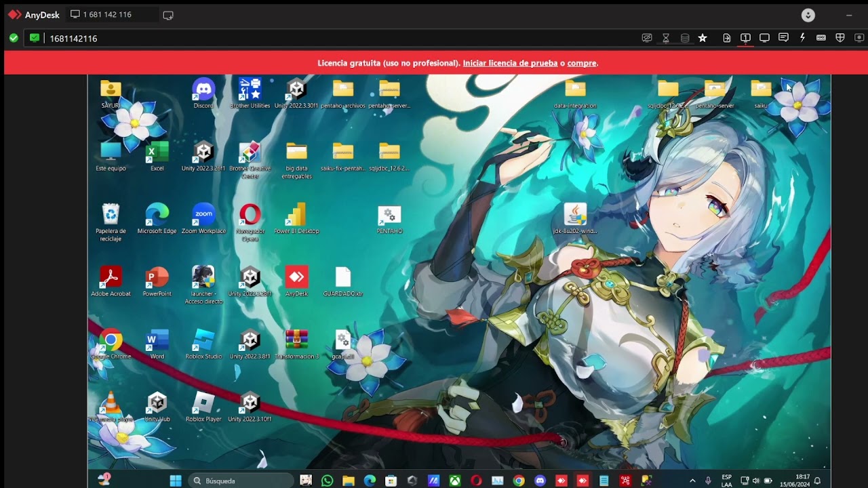Viewport: 868px width, 488px height.
Task: Select the data-integration folder
Action: 575,94
